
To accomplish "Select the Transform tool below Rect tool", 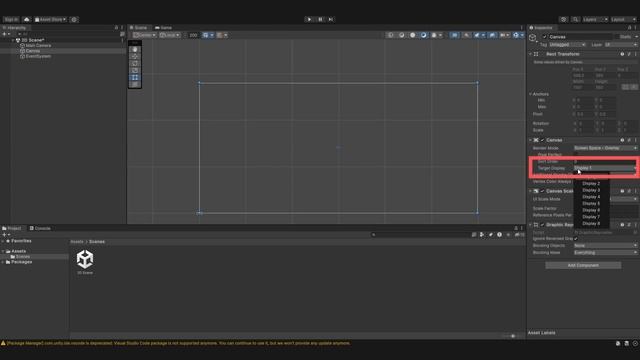I will [135, 84].
